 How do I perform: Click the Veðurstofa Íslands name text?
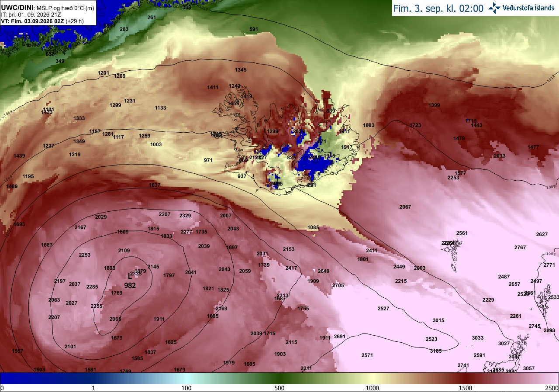(528, 8)
